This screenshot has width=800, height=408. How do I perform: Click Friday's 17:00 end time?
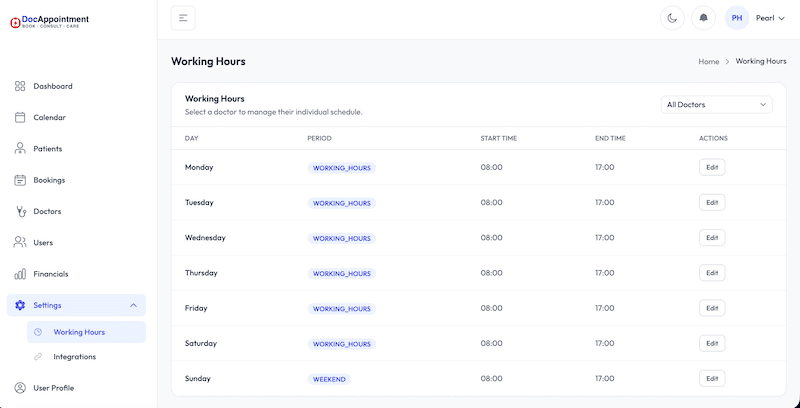click(605, 308)
